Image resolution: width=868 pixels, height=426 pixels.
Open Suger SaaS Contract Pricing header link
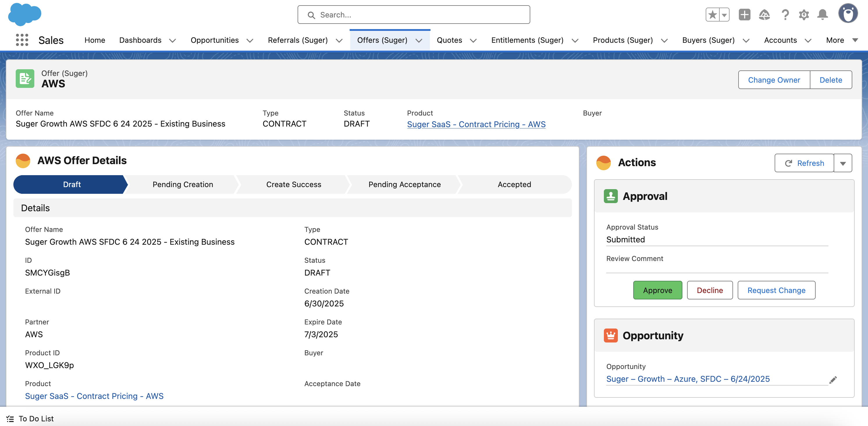(x=476, y=124)
